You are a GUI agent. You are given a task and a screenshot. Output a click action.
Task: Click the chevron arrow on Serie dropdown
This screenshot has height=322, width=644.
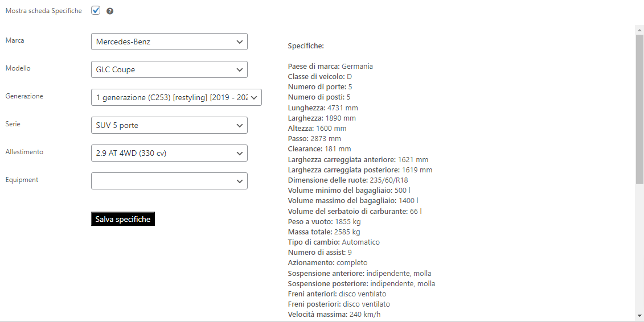240,126
